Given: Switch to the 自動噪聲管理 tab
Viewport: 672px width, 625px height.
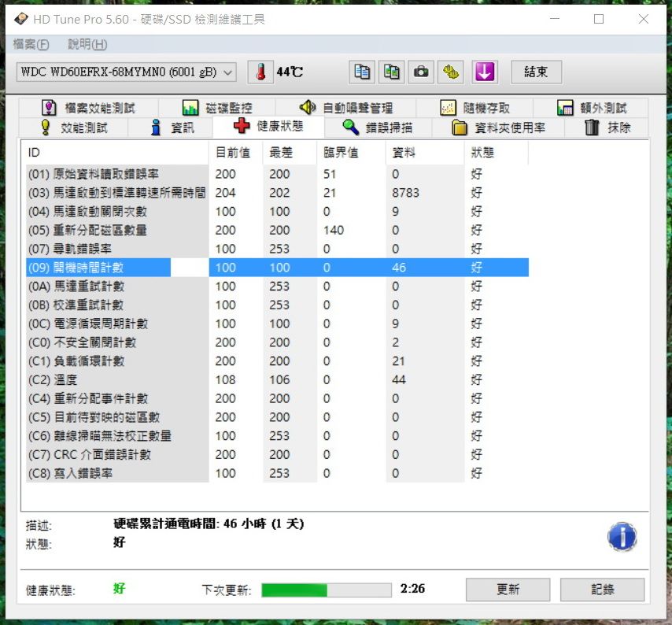Looking at the screenshot, I should point(345,108).
